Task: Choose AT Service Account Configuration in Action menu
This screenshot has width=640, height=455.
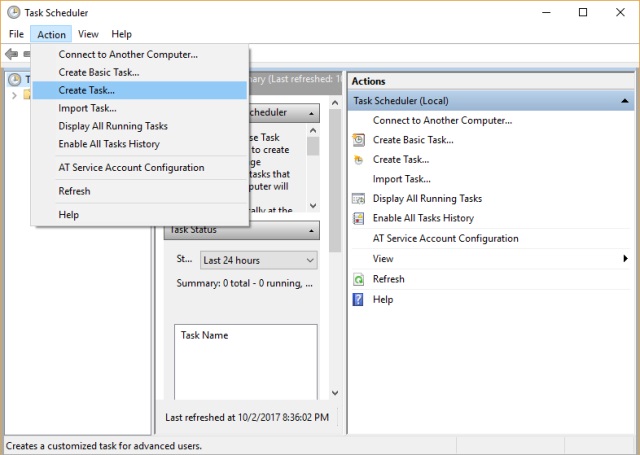Action: 140,168
